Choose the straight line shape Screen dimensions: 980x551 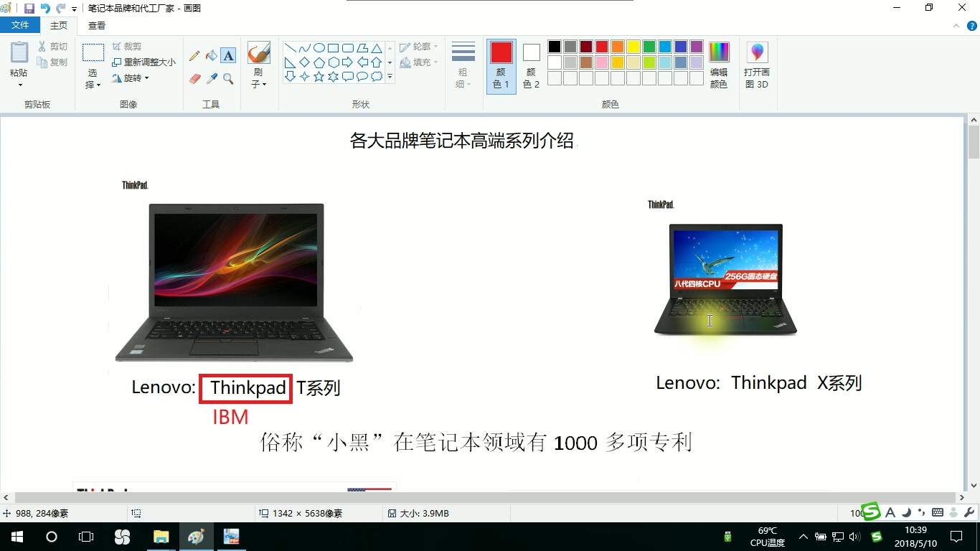(x=291, y=48)
